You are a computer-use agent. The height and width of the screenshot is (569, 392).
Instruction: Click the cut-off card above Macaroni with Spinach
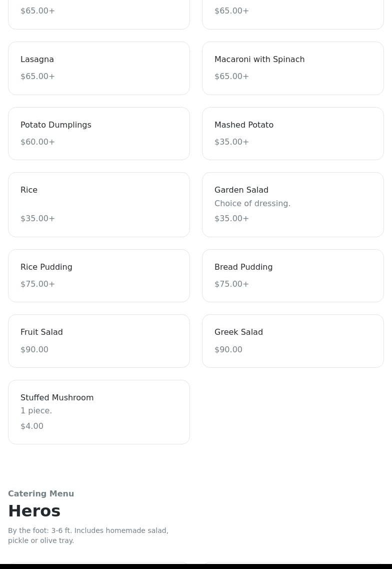point(292,14)
